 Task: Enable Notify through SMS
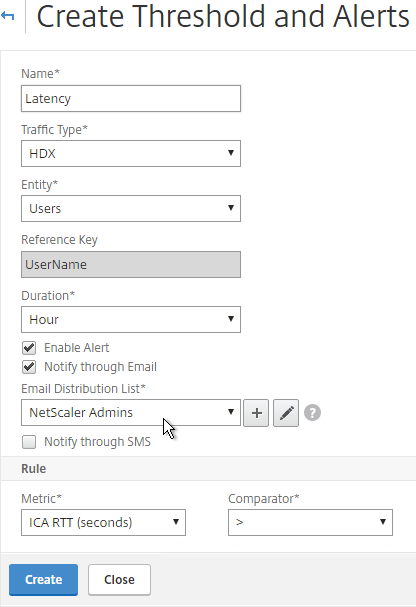click(29, 442)
